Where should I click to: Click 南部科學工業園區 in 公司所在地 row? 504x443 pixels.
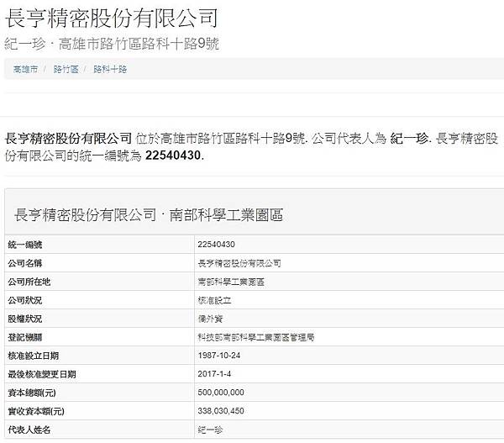pos(231,282)
